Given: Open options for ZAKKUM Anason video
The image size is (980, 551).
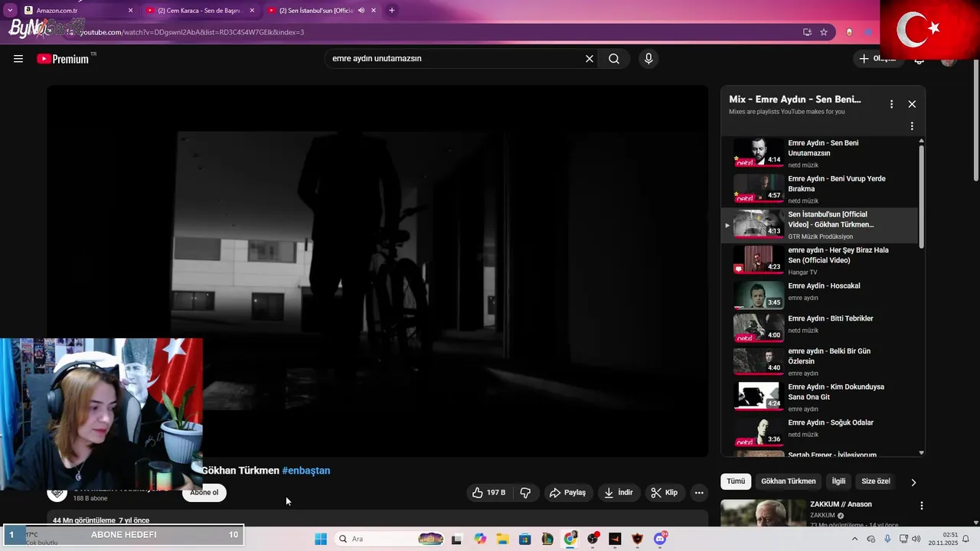Looking at the screenshot, I should coord(922,506).
